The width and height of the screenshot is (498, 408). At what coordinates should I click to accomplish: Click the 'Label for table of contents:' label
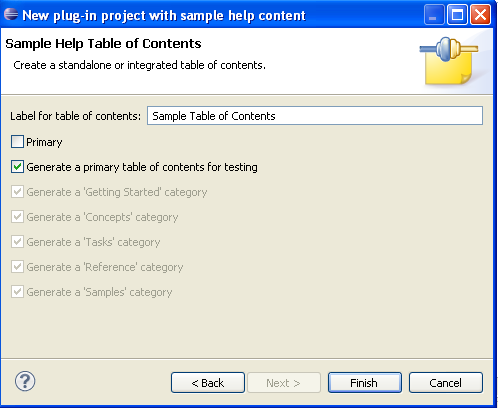pyautogui.click(x=76, y=116)
